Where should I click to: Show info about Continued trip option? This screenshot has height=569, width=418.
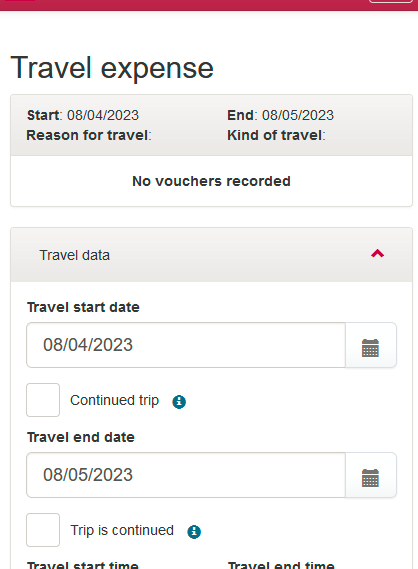tap(179, 402)
